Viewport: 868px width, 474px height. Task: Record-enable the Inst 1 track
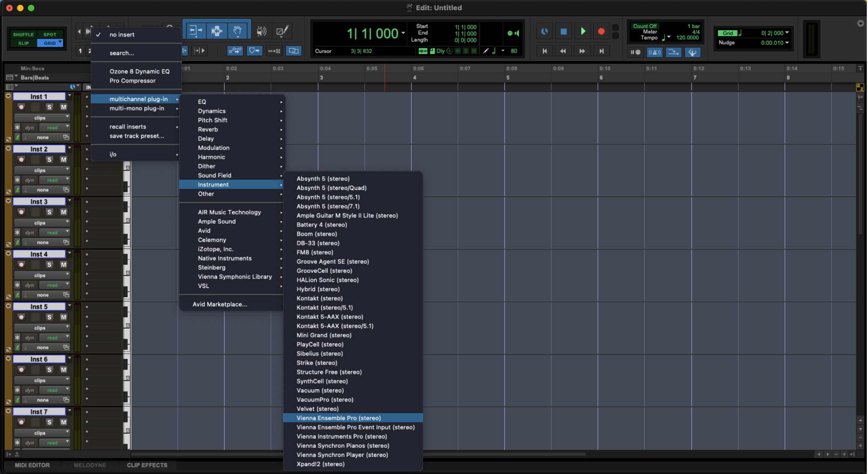click(x=21, y=107)
